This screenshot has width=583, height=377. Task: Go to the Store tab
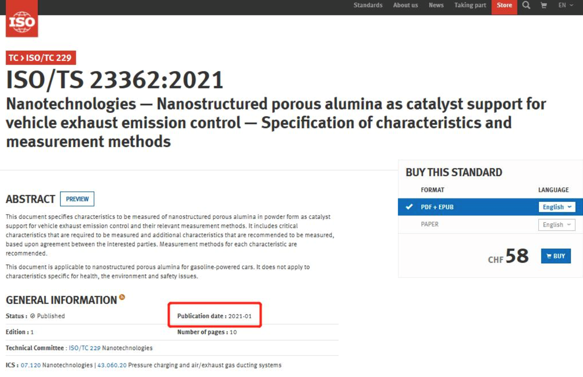[x=504, y=6]
